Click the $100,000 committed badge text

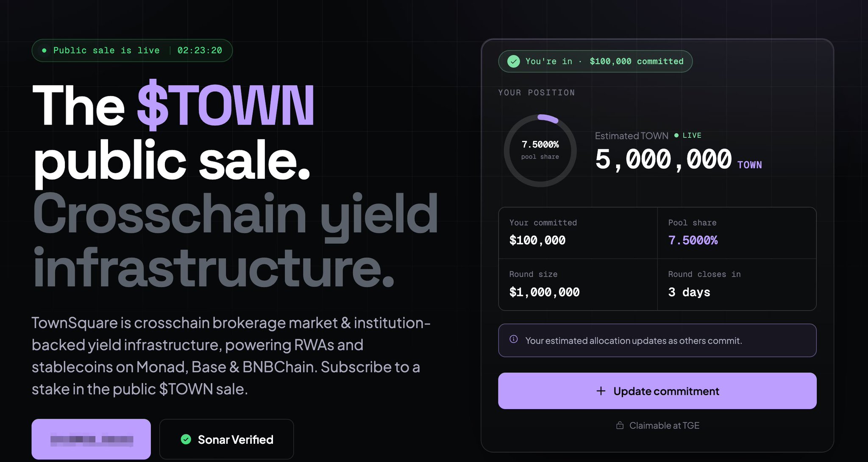637,61
